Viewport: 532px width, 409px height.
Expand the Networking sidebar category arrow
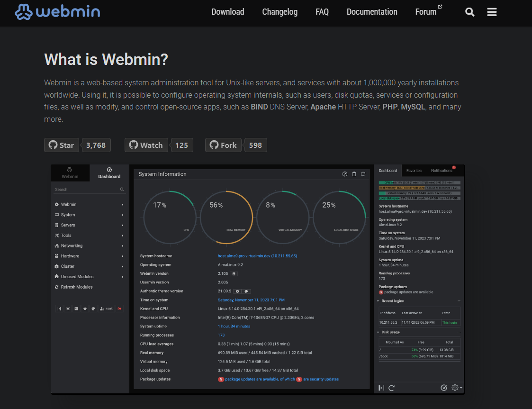[x=123, y=246]
